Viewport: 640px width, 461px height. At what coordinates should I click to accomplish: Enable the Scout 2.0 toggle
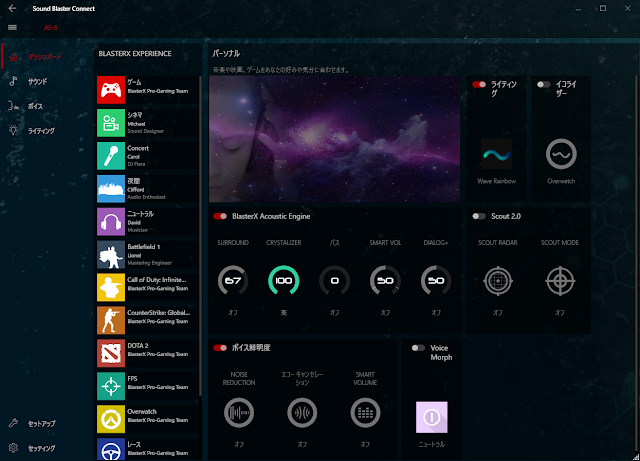pyautogui.click(x=479, y=216)
